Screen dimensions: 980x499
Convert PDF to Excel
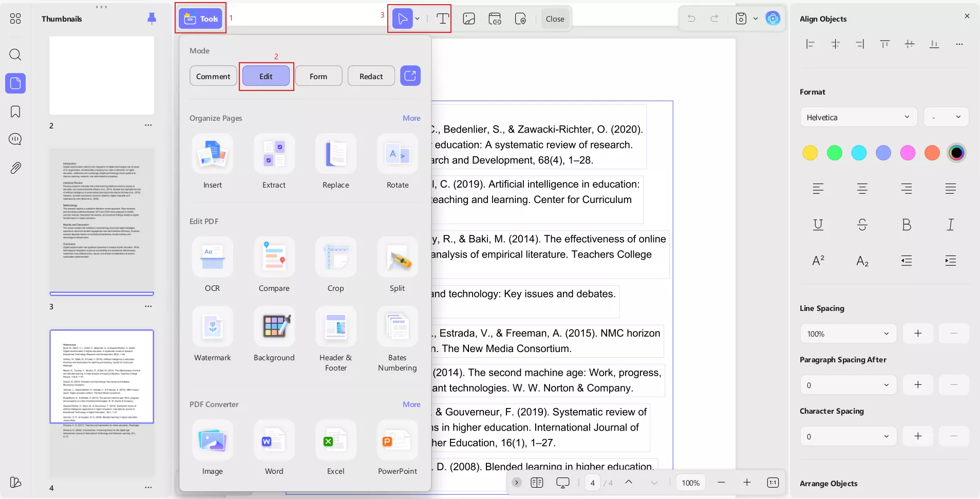pyautogui.click(x=336, y=440)
